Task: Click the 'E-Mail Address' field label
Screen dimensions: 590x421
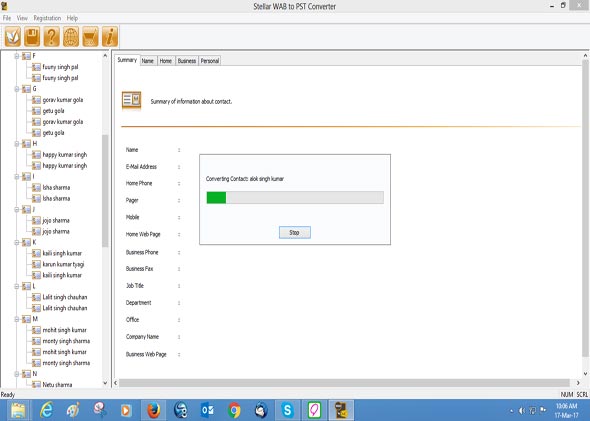Action: pos(141,166)
